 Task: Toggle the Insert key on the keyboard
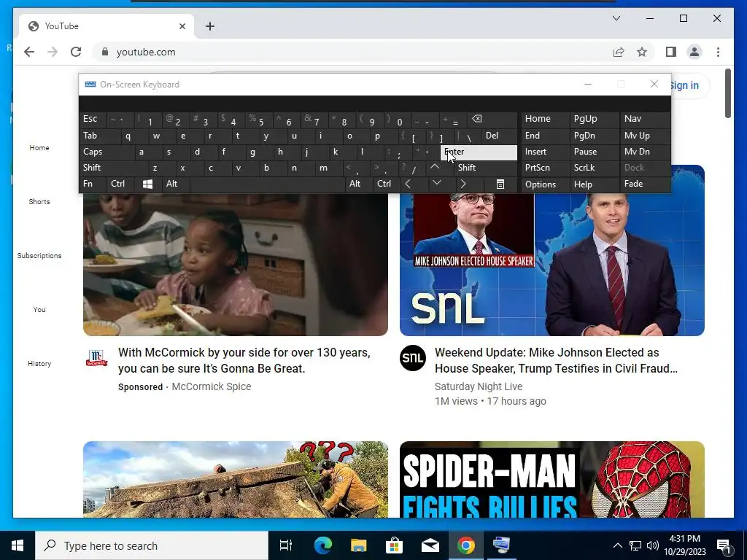click(544, 152)
